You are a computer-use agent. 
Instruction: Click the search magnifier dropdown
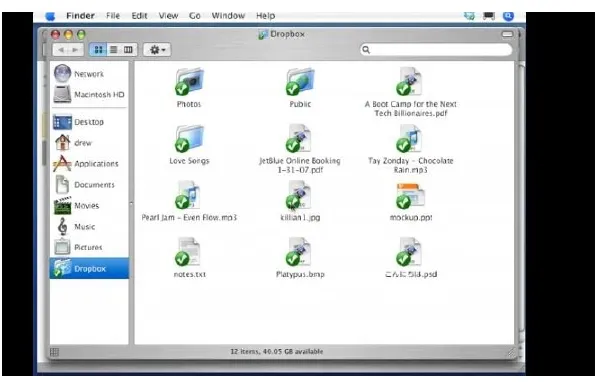[366, 50]
